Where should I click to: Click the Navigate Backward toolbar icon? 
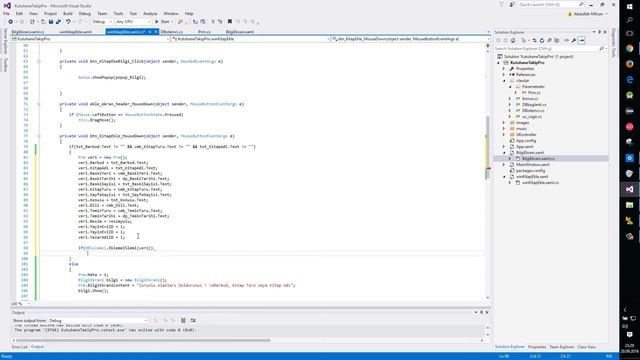point(11,22)
